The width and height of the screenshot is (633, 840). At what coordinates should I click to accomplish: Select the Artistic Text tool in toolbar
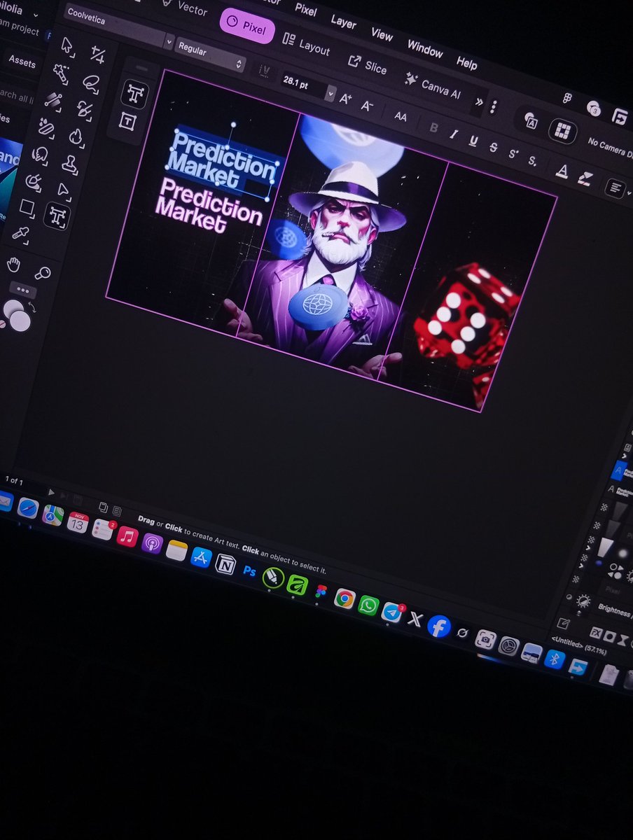click(57, 216)
